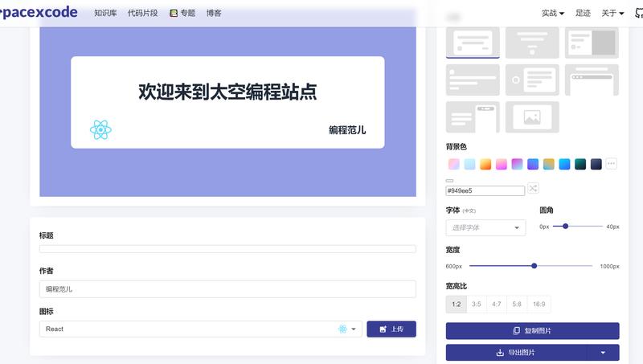Go to 代码片段 in the navbar
This screenshot has width=643, height=364.
coord(143,13)
